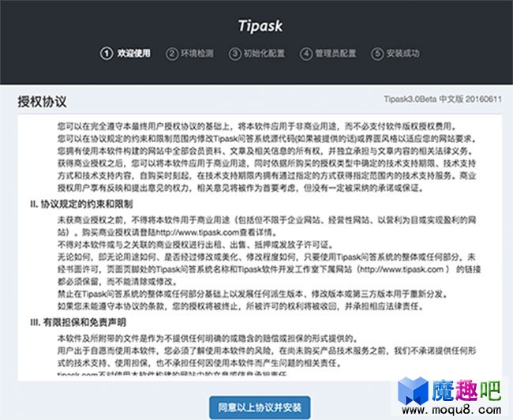Screen dimensions: 513x420
Task: Select step 3 circle icon 初始化配置
Action: 235,54
